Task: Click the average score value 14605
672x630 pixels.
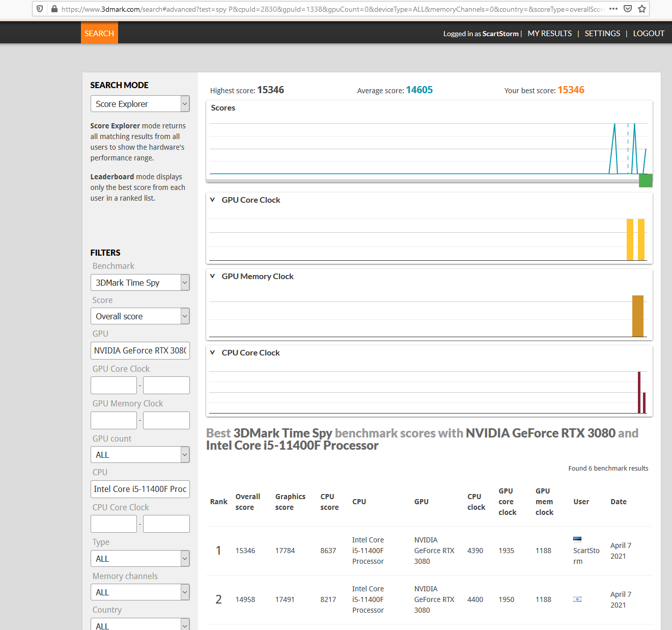Action: pyautogui.click(x=419, y=90)
